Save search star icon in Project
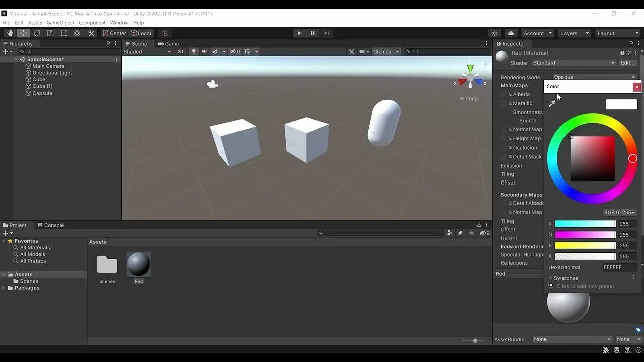The width and height of the screenshot is (644, 362). (x=471, y=233)
